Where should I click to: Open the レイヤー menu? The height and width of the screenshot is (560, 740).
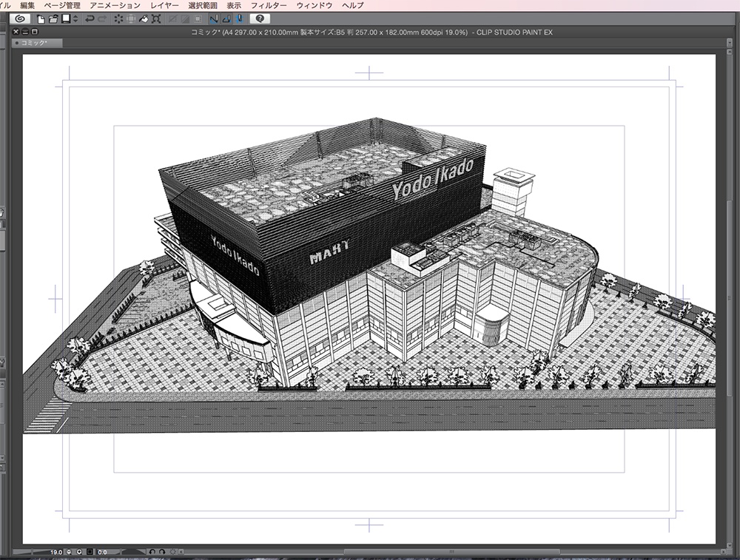click(x=164, y=5)
